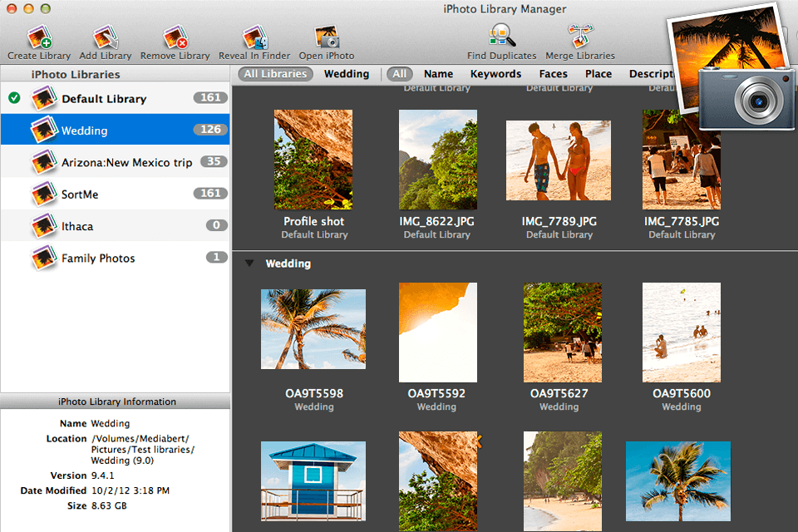Viewport: 798px width, 532px height.
Task: Collapse the Wedding section disclosure triangle
Action: (249, 264)
